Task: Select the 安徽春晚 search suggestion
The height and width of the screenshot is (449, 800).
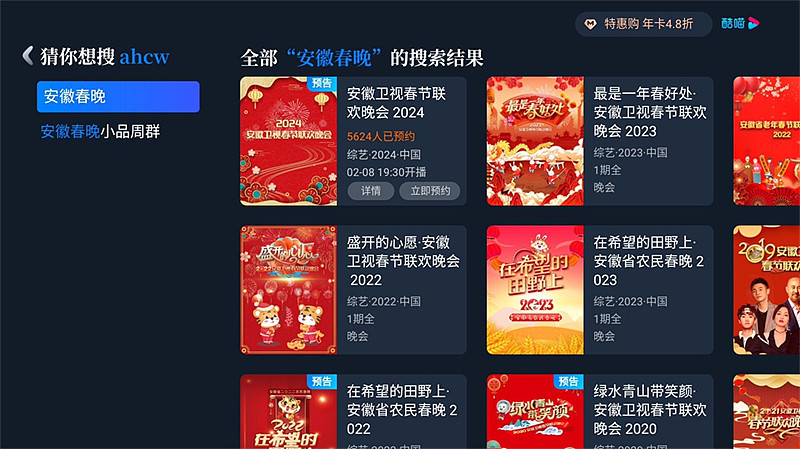Action: 118,96
